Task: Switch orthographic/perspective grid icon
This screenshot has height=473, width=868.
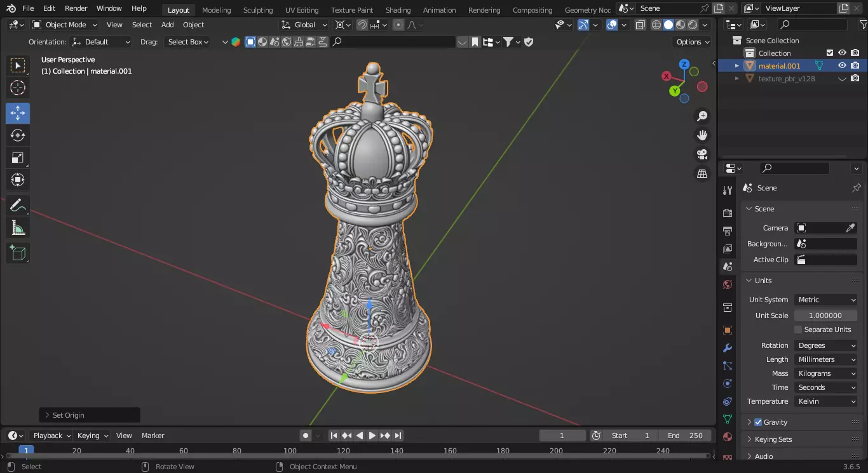Action: pyautogui.click(x=702, y=173)
